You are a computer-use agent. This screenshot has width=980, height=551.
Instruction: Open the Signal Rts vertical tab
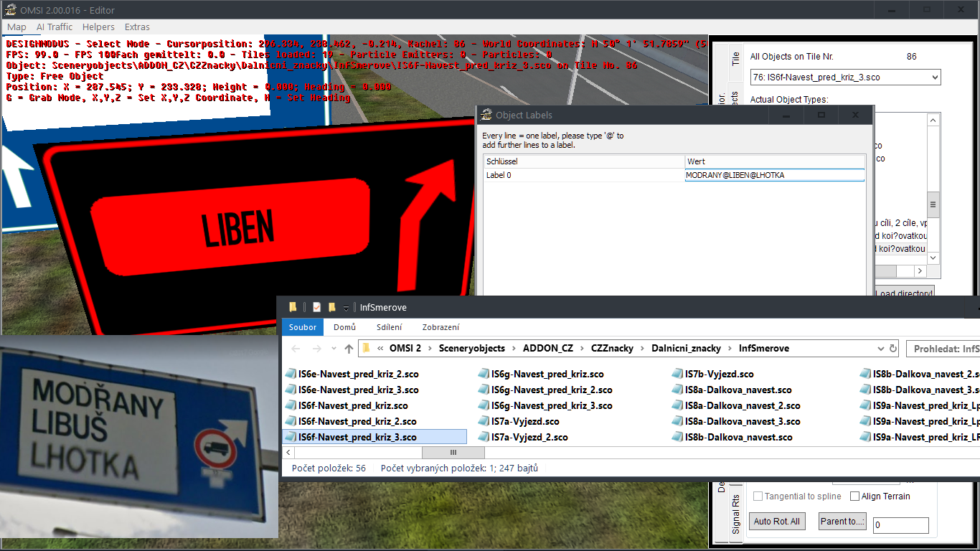[736, 515]
